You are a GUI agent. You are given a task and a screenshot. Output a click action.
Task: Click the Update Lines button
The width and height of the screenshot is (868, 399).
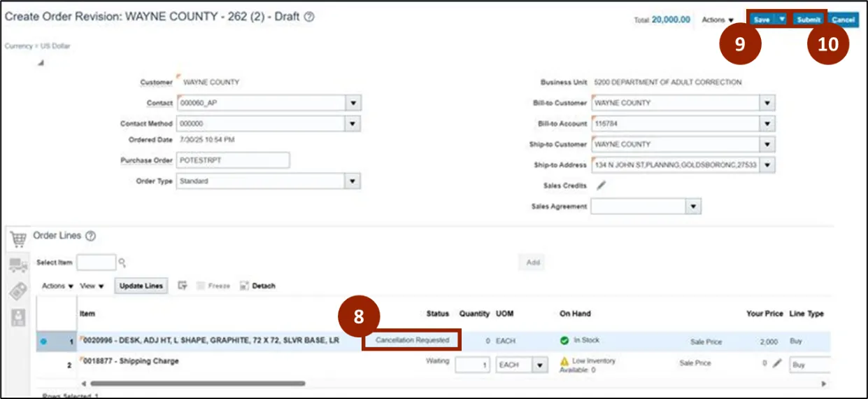pyautogui.click(x=141, y=286)
